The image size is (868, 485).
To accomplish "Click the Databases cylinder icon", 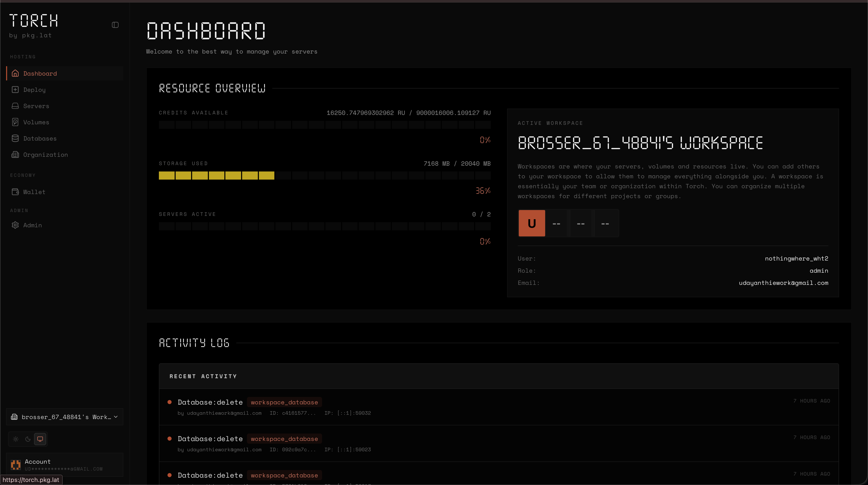I will coord(15,138).
